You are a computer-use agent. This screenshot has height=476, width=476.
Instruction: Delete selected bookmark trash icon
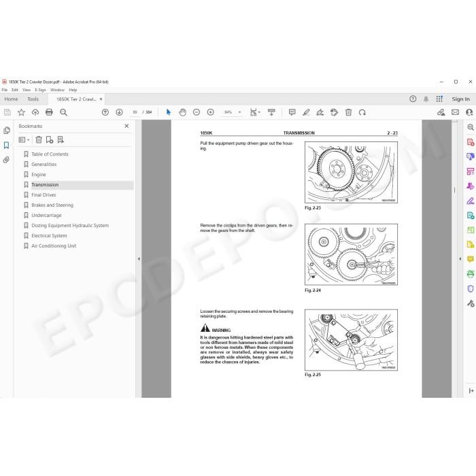39,139
